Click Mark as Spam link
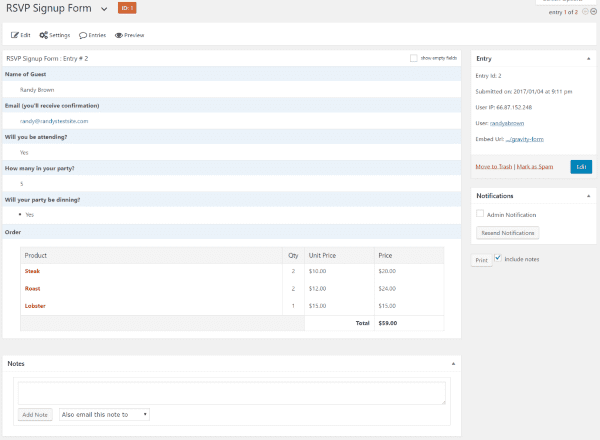Screen dimensions: 600x440 535,166
